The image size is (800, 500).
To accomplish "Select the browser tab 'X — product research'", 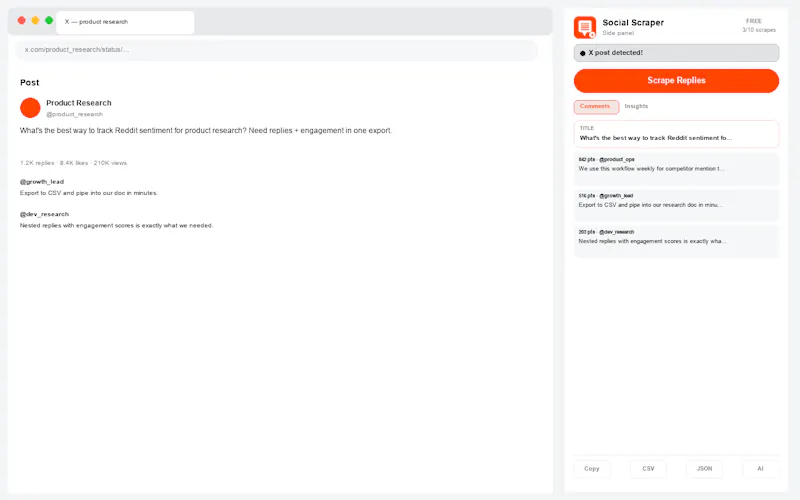I will [125, 22].
